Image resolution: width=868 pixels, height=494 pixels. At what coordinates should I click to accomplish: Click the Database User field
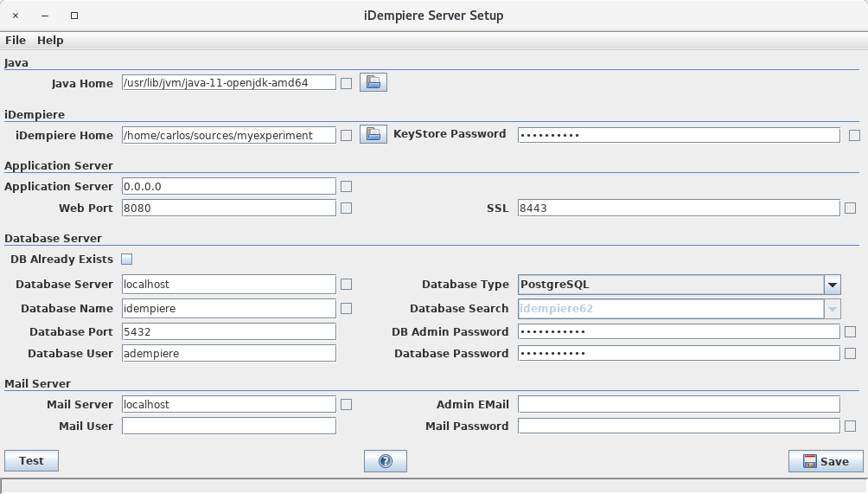click(228, 353)
